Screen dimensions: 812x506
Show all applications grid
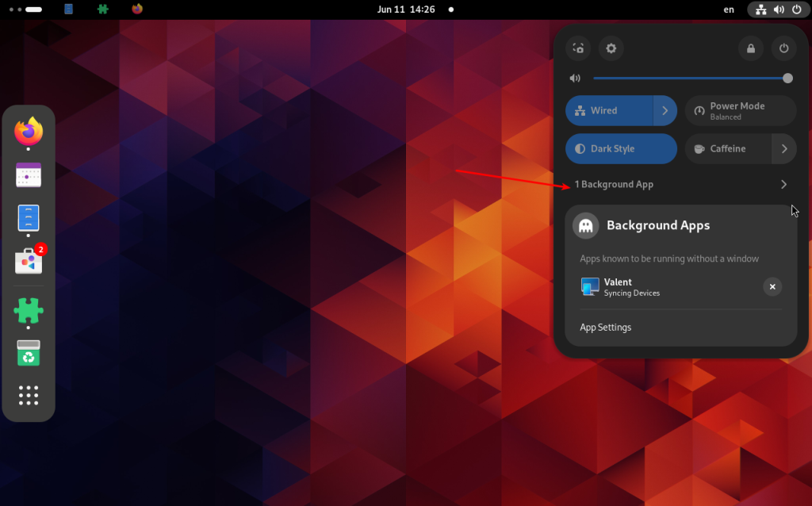tap(29, 395)
